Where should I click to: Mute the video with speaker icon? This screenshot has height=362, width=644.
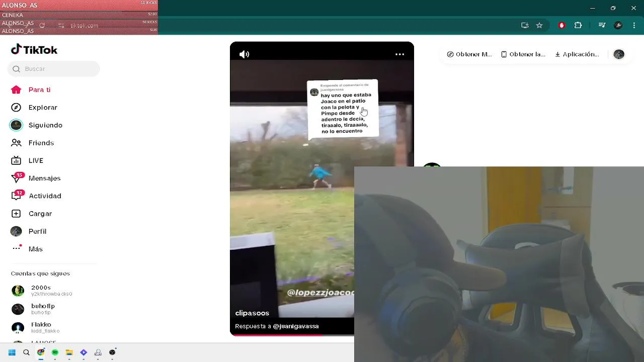pos(245,54)
